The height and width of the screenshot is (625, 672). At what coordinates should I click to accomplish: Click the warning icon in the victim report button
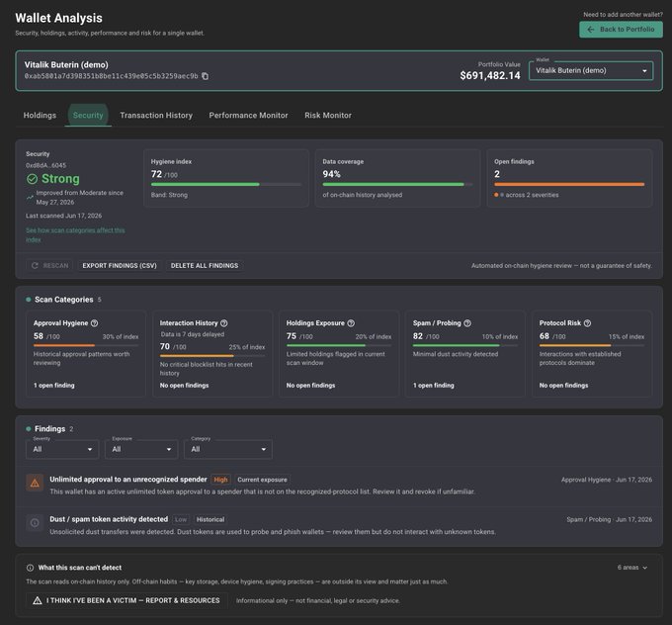[x=38, y=600]
